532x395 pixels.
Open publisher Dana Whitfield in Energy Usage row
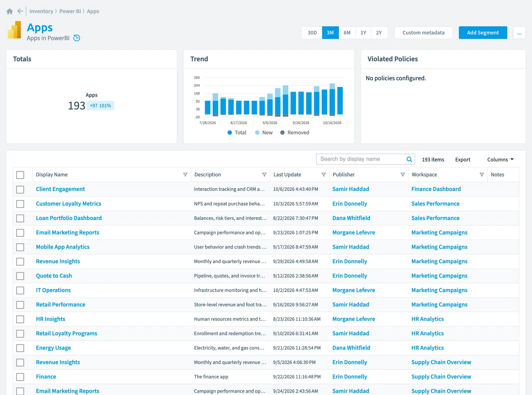pyautogui.click(x=351, y=348)
